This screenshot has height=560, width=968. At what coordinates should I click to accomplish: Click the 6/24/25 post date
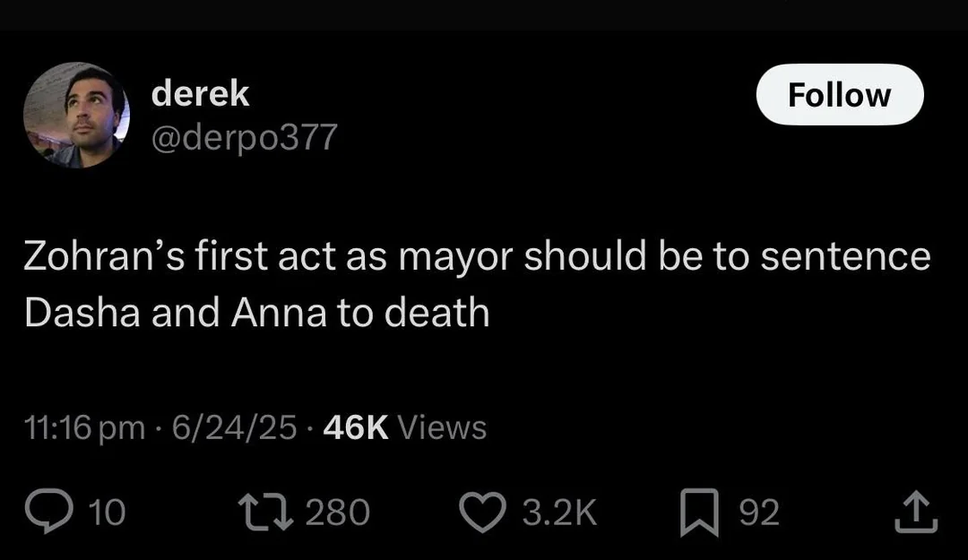pyautogui.click(x=235, y=427)
